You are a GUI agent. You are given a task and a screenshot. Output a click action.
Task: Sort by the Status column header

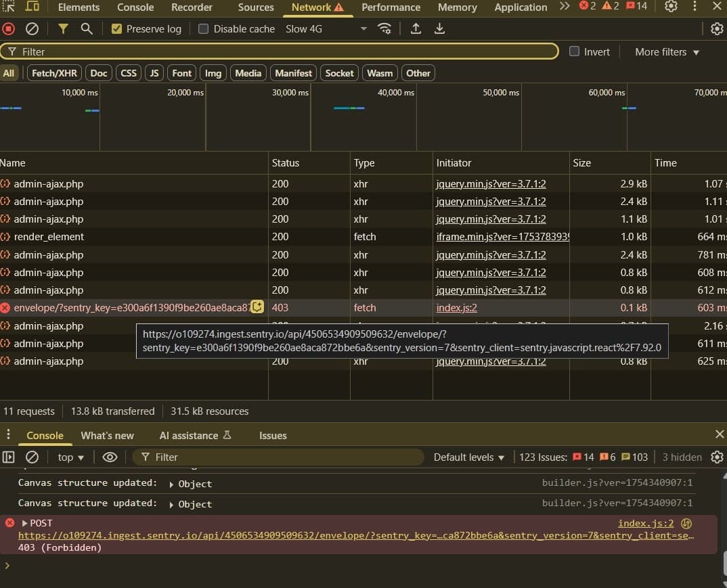309,162
